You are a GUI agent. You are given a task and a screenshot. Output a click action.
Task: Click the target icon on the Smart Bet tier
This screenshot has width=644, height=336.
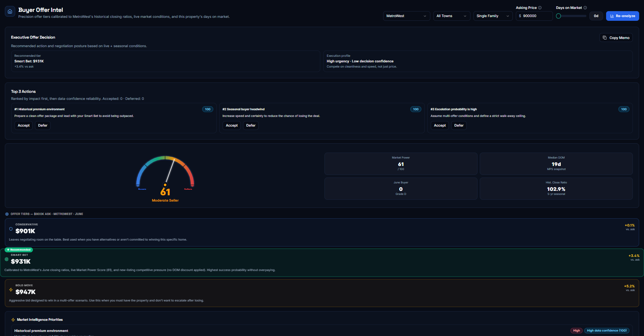point(6,259)
